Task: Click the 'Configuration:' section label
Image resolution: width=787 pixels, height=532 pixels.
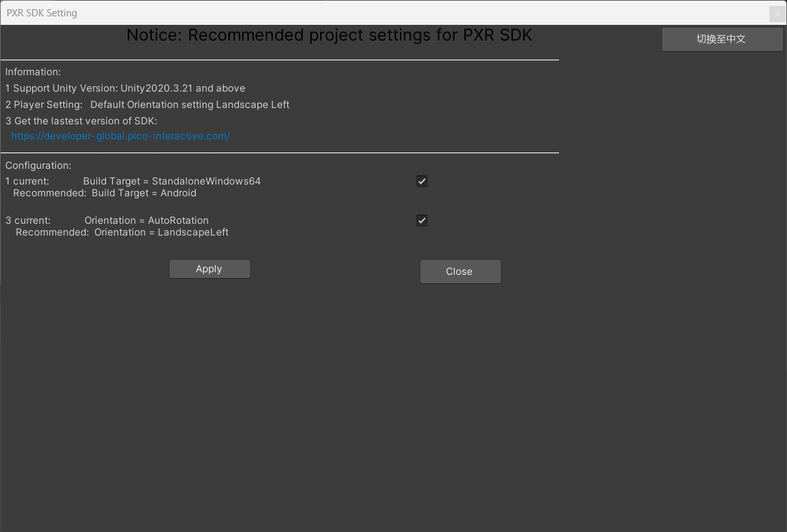Action: click(x=39, y=166)
